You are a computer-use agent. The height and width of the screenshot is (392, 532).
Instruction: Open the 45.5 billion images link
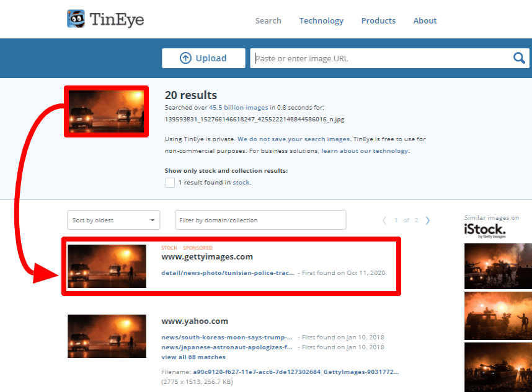(238, 107)
